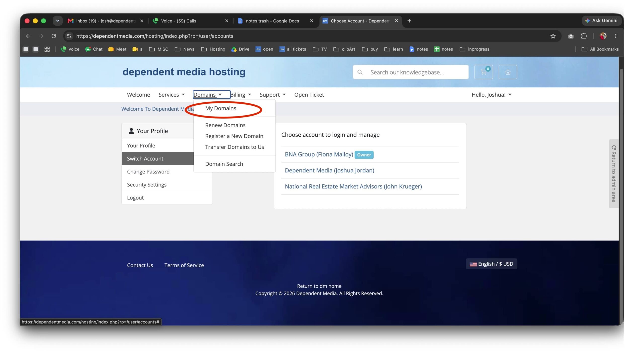Click the Contact Us footer link
Viewport: 644px width, 352px height.
[140, 265]
